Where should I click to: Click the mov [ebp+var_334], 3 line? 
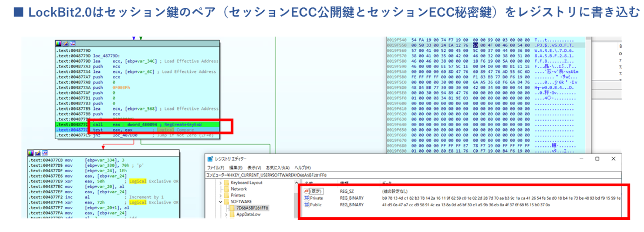tap(77, 161)
